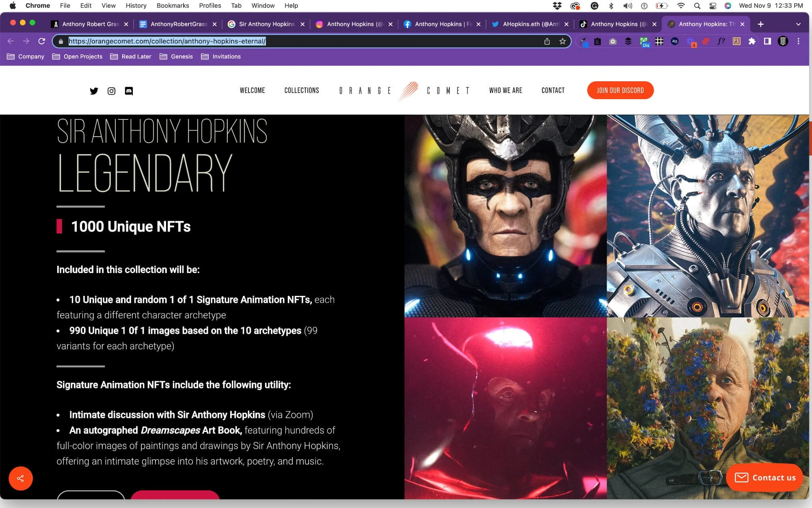812x508 pixels.
Task: Open Orange Comet's Twitter page icon
Action: (x=94, y=91)
